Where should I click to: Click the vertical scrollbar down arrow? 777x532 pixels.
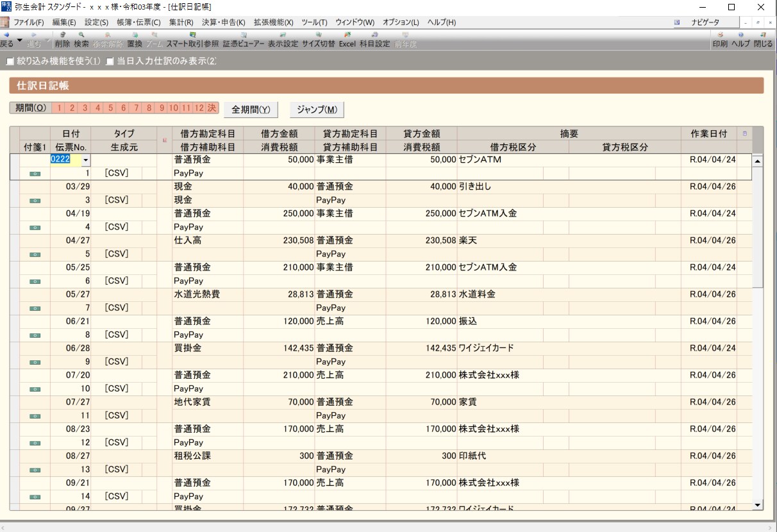click(x=757, y=506)
